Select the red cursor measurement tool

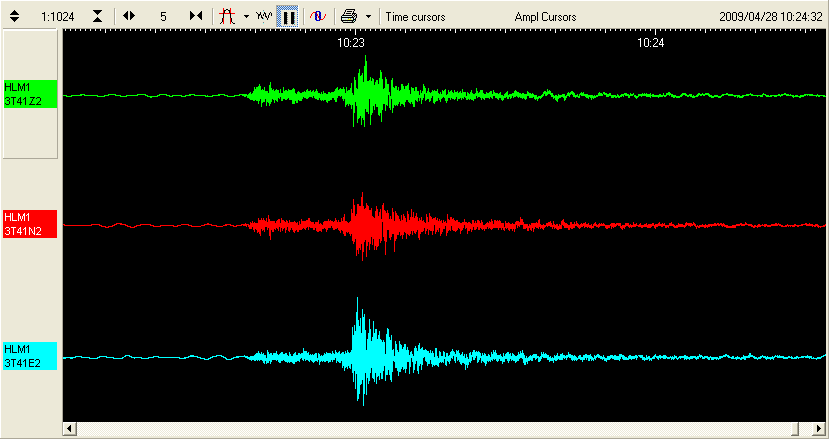(227, 16)
